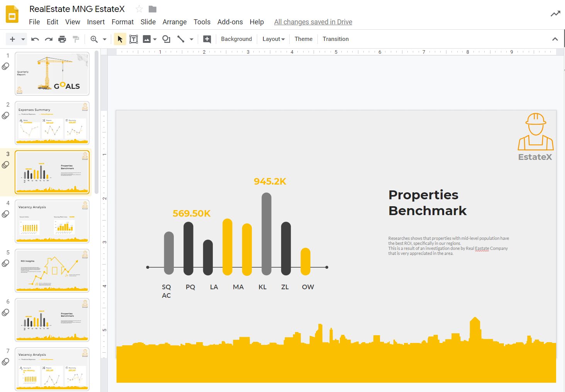Activate the Paint format tool

(76, 39)
